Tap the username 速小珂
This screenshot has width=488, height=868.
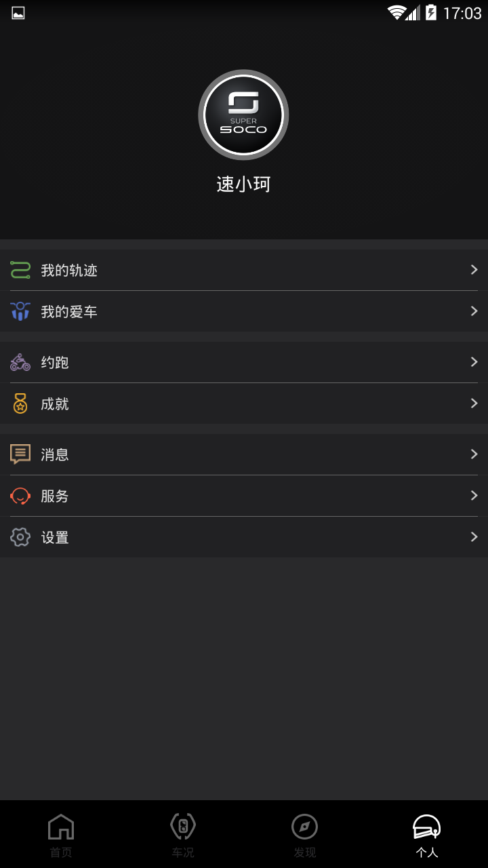[243, 184]
